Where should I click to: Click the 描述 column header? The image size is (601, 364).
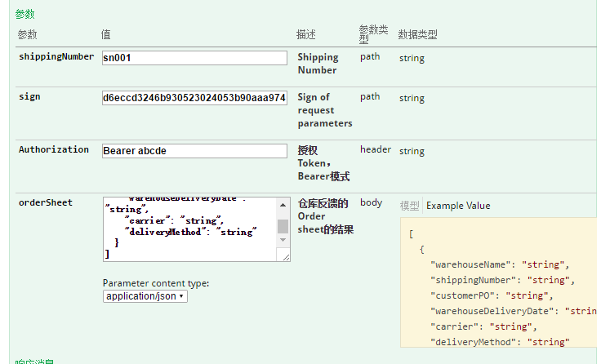click(x=305, y=35)
